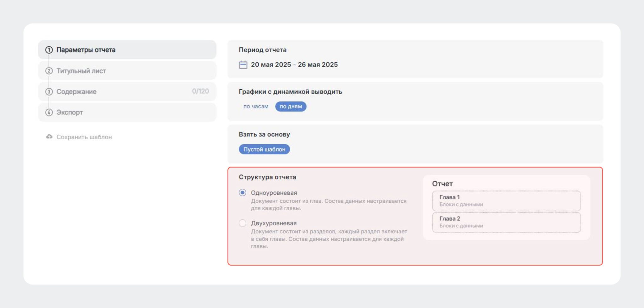Open the date range 20 мая – 26 мая 2025
This screenshot has width=644, height=308.
coord(294,65)
